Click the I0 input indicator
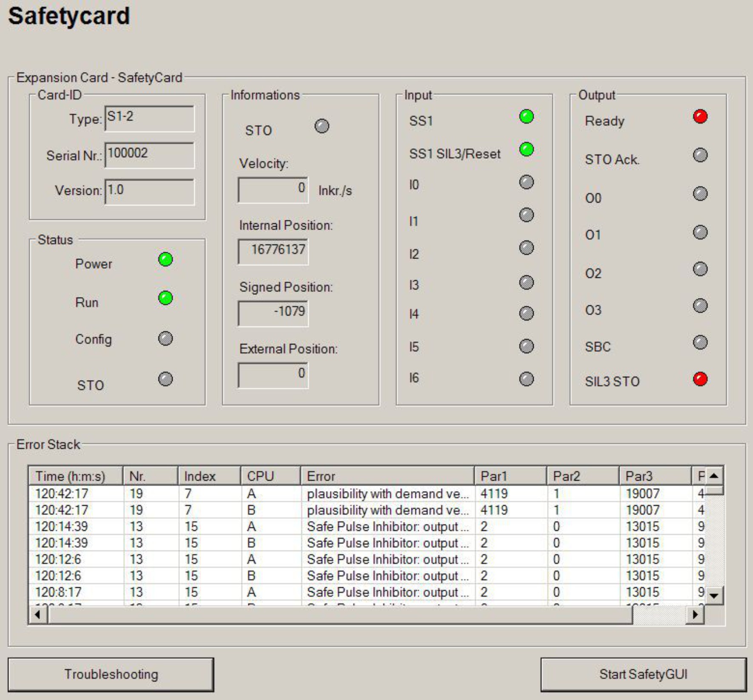Viewport: 753px width, 700px height. 526,182
